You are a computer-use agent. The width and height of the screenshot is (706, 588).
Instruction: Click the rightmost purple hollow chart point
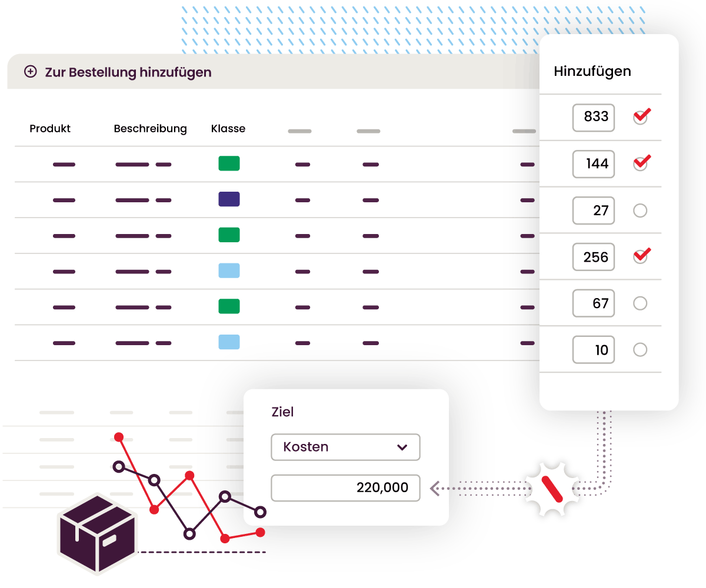[260, 512]
